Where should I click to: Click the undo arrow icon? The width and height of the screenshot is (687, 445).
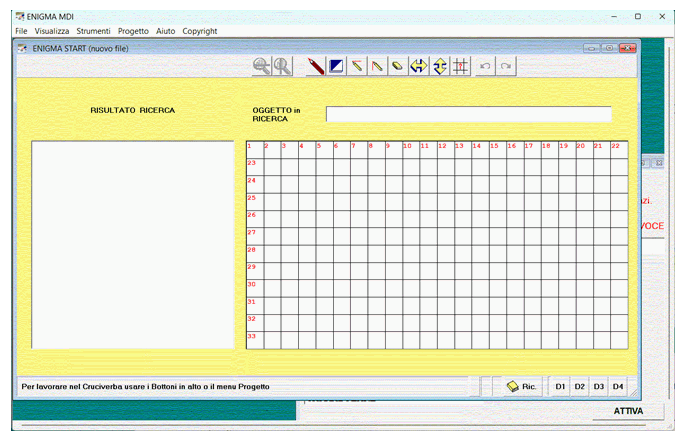click(x=485, y=66)
